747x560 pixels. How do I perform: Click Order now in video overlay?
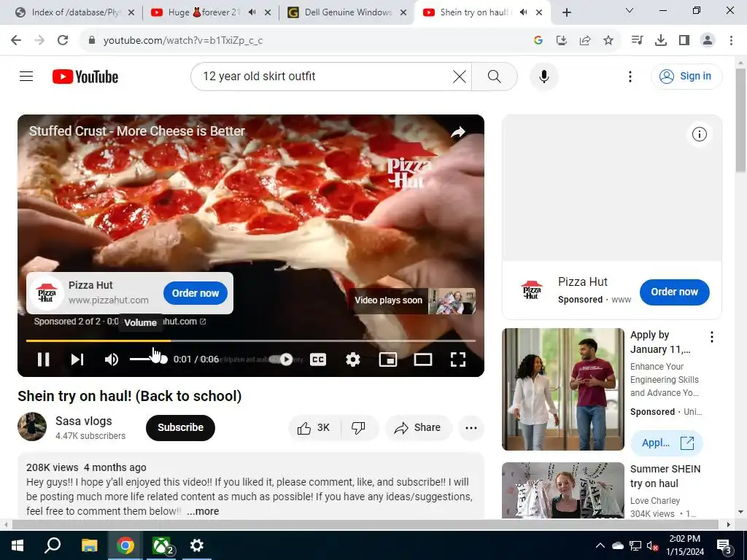(196, 293)
